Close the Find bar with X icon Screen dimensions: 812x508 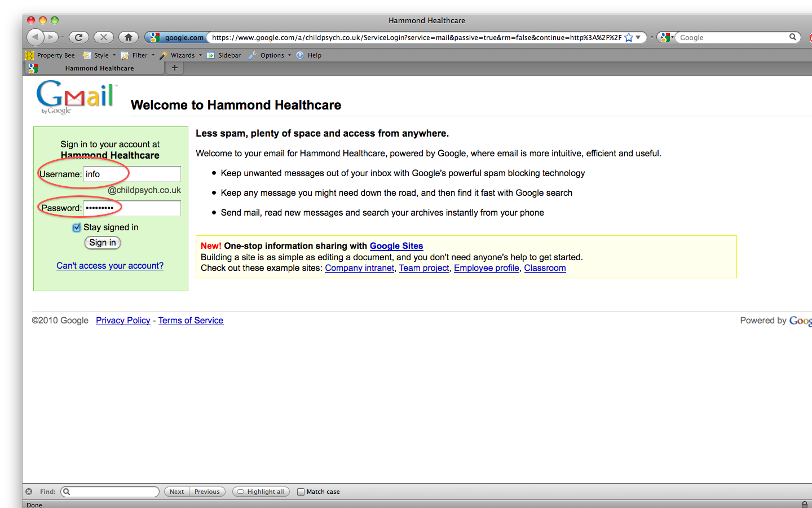click(x=29, y=492)
